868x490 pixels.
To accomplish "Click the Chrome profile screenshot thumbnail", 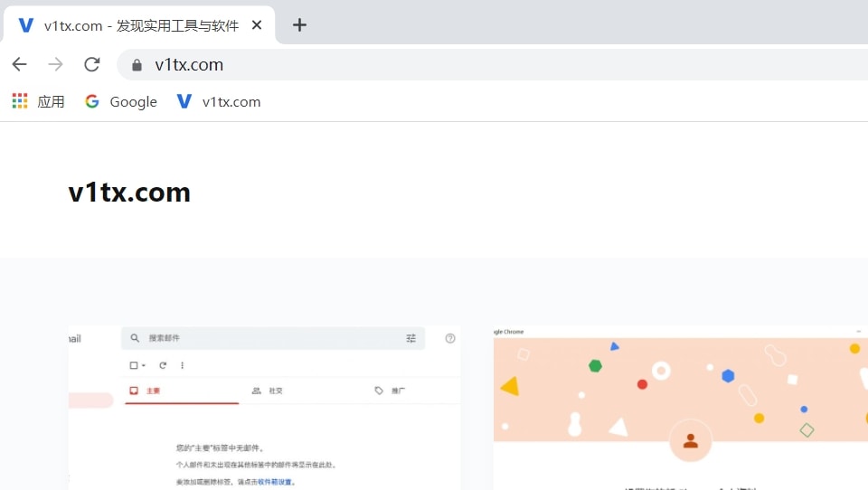I will pyautogui.click(x=680, y=408).
